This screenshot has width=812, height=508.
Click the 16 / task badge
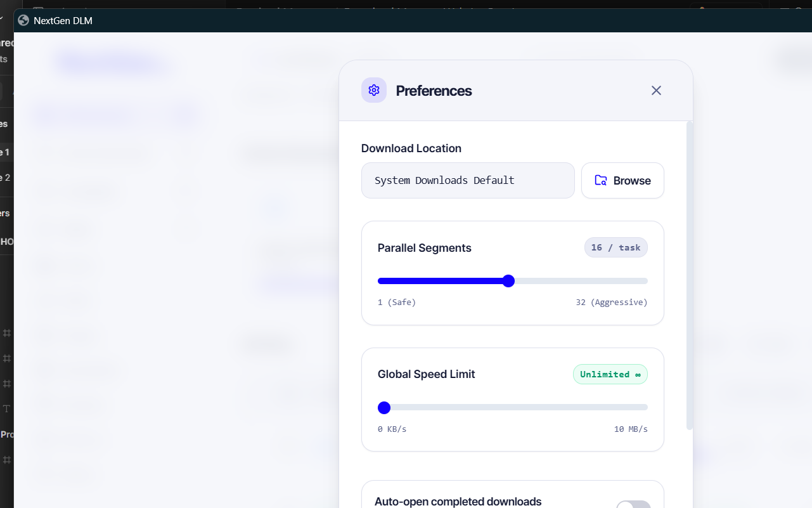click(616, 247)
